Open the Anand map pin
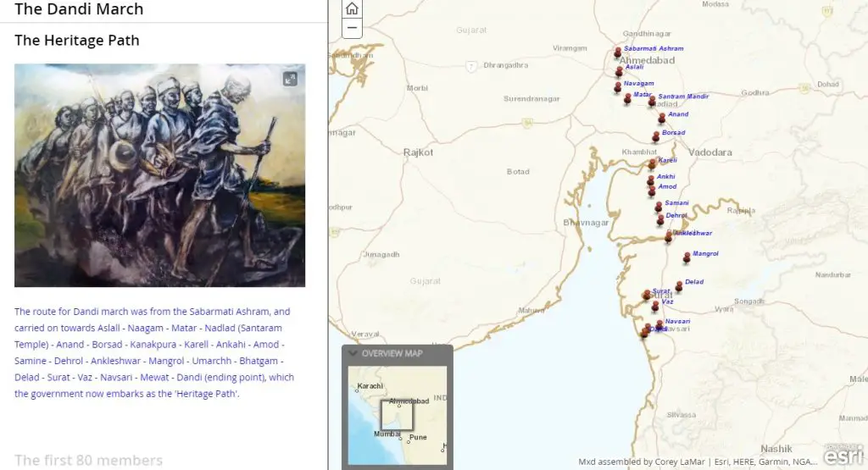 (661, 119)
